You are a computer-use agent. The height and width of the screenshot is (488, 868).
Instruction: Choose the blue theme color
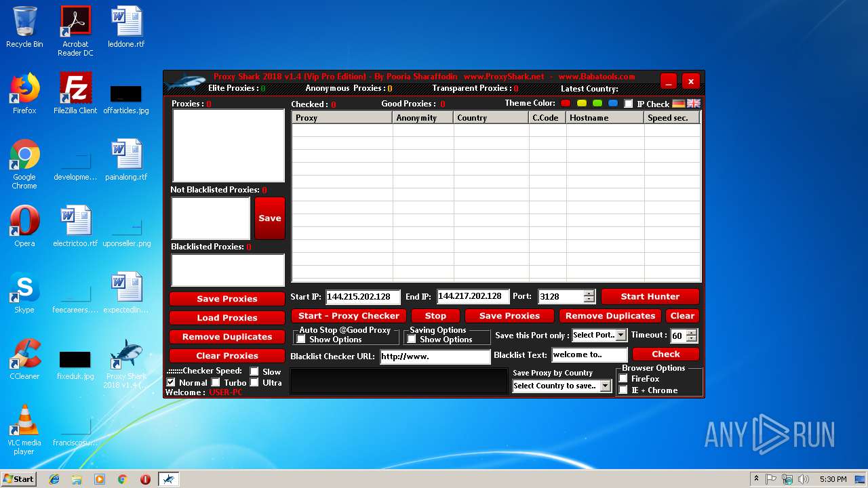pos(613,104)
